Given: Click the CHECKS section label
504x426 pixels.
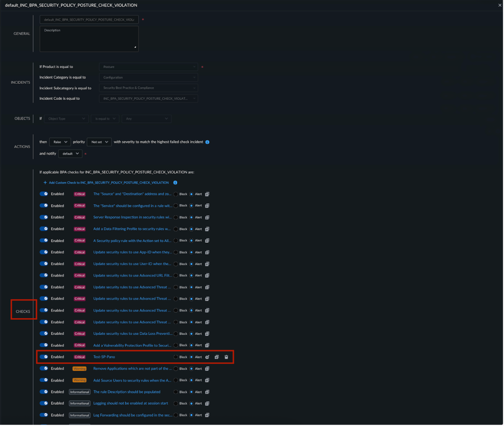Looking at the screenshot, I should 23,311.
